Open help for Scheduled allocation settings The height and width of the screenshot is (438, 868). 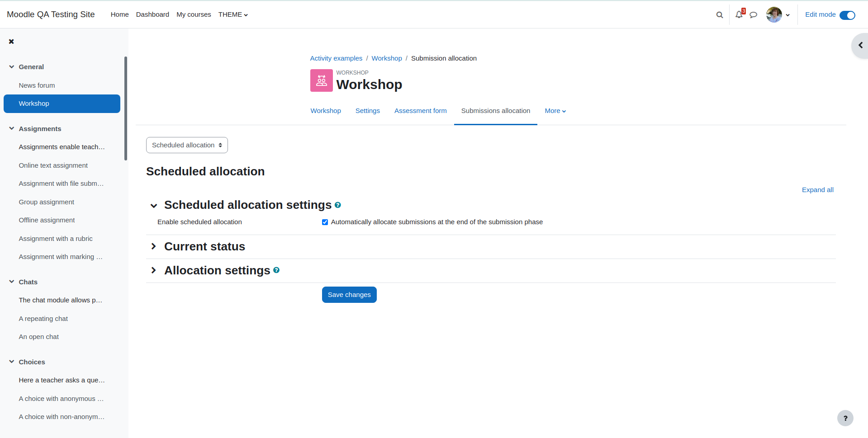[337, 205]
